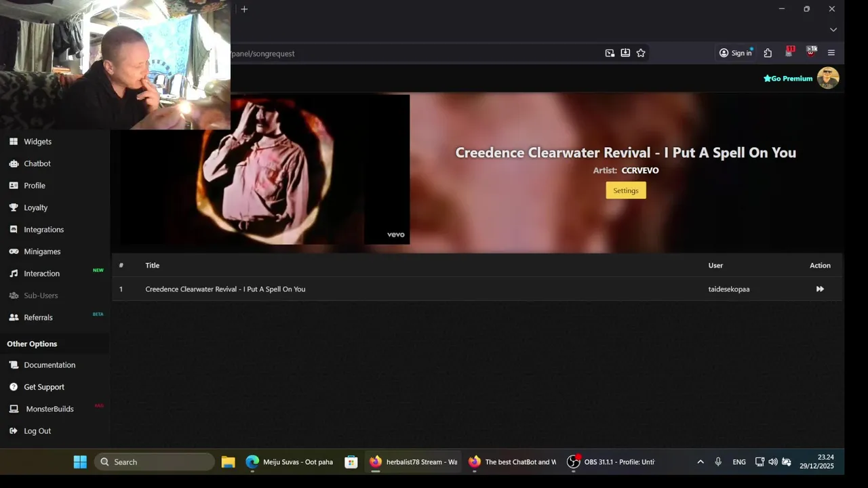Click the Title column header
Viewport: 868px width, 488px height.
(x=153, y=266)
